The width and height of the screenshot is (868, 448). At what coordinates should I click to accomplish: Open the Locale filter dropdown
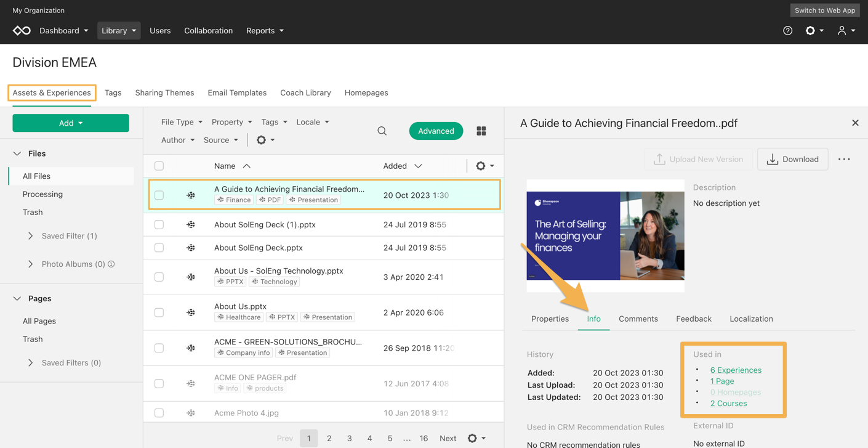click(x=313, y=122)
